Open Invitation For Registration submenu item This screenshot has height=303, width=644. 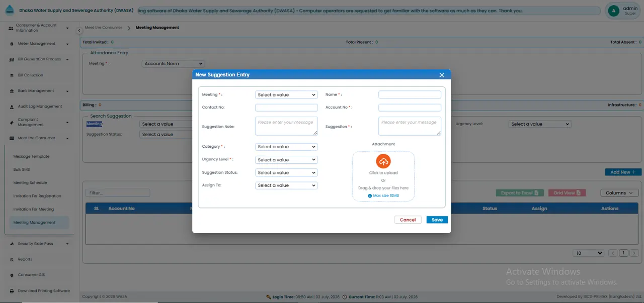click(37, 196)
